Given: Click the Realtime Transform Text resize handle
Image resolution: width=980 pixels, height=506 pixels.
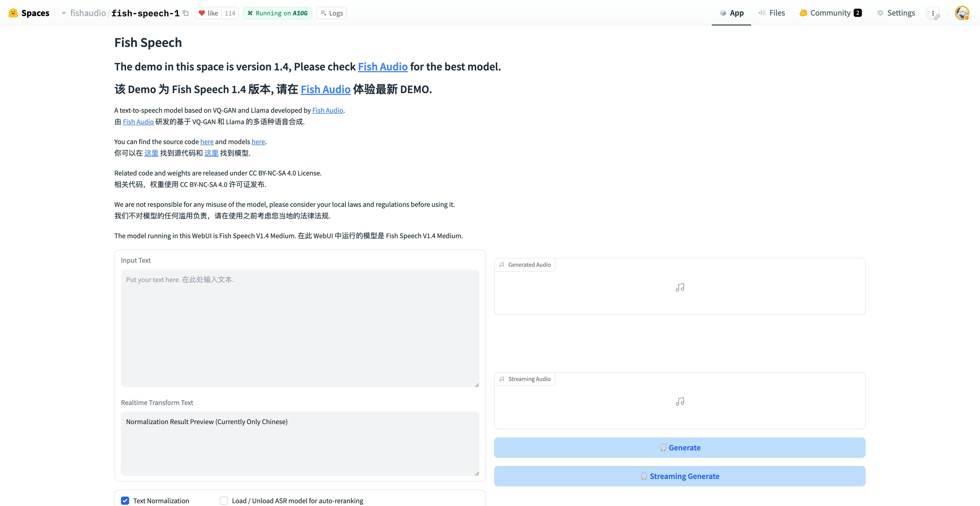Looking at the screenshot, I should click(477, 473).
